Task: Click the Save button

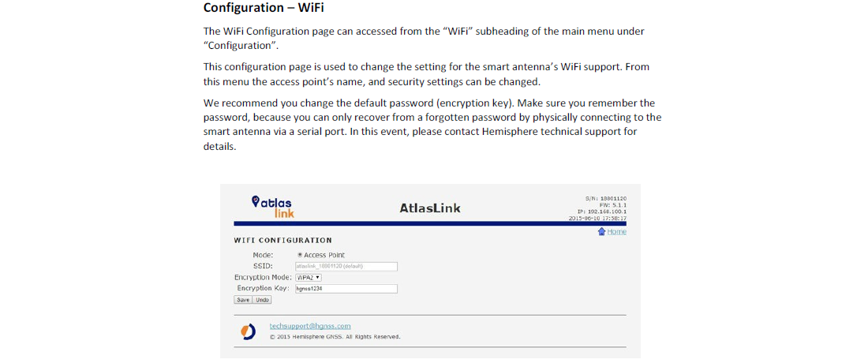Action: (x=243, y=300)
